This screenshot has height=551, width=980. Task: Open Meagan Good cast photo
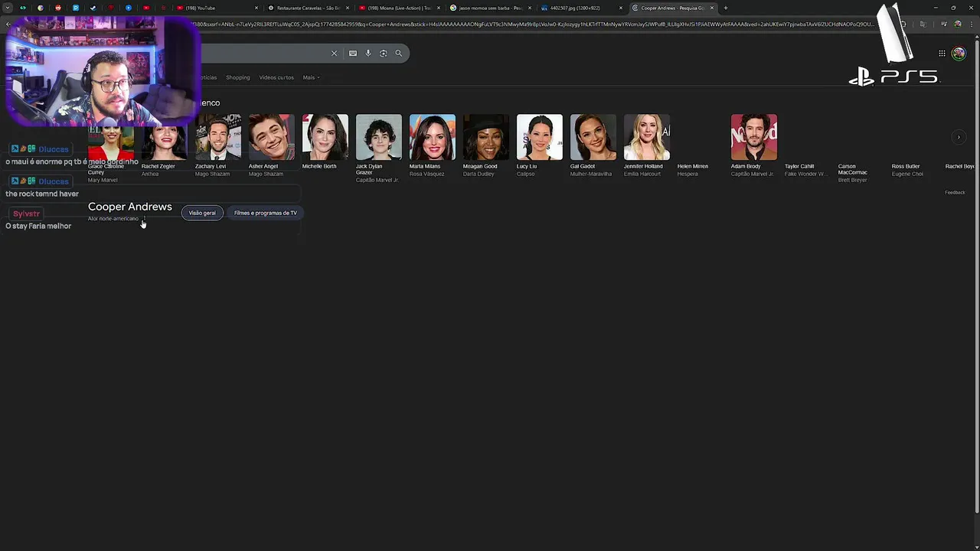(486, 137)
